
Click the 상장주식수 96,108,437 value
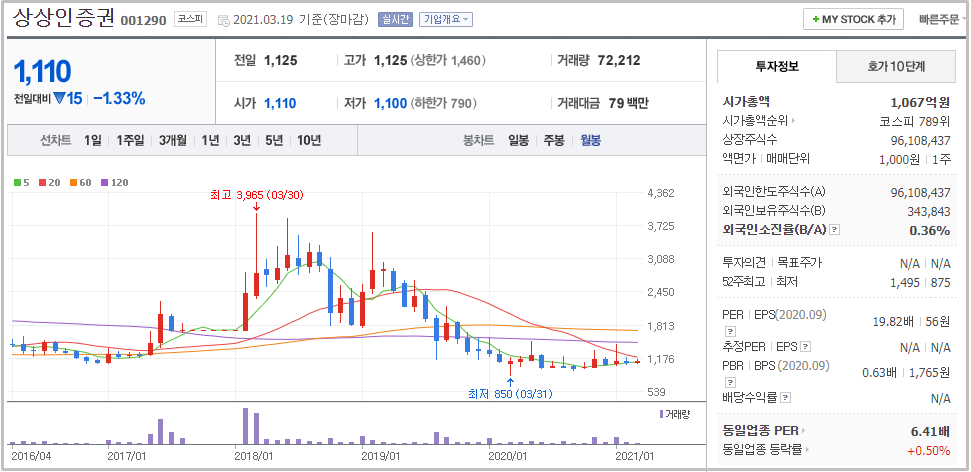point(920,141)
